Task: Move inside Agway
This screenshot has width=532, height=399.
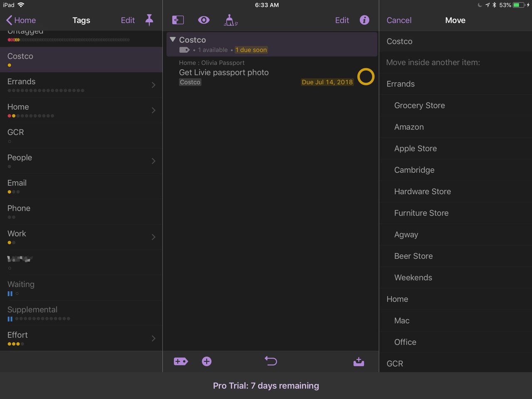Action: (x=456, y=234)
